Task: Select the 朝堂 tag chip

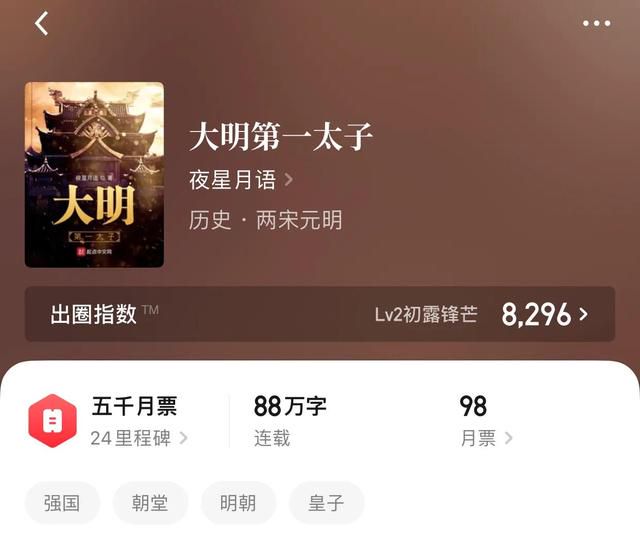Action: tap(150, 503)
